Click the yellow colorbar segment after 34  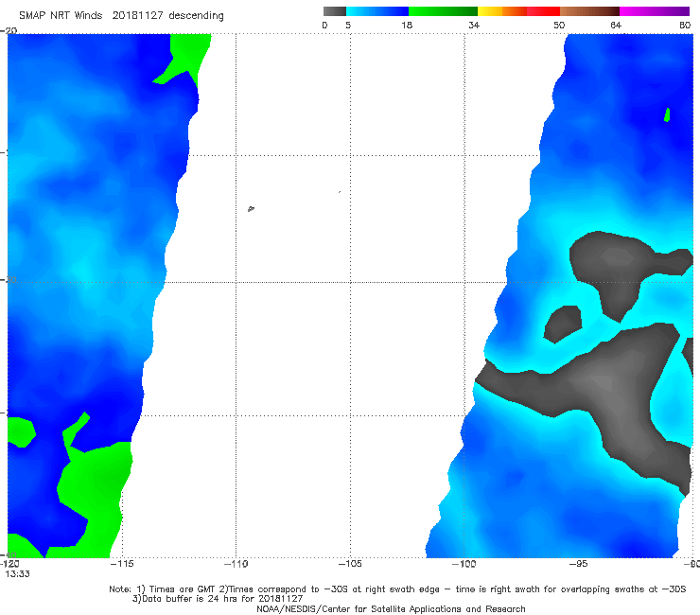click(x=490, y=11)
